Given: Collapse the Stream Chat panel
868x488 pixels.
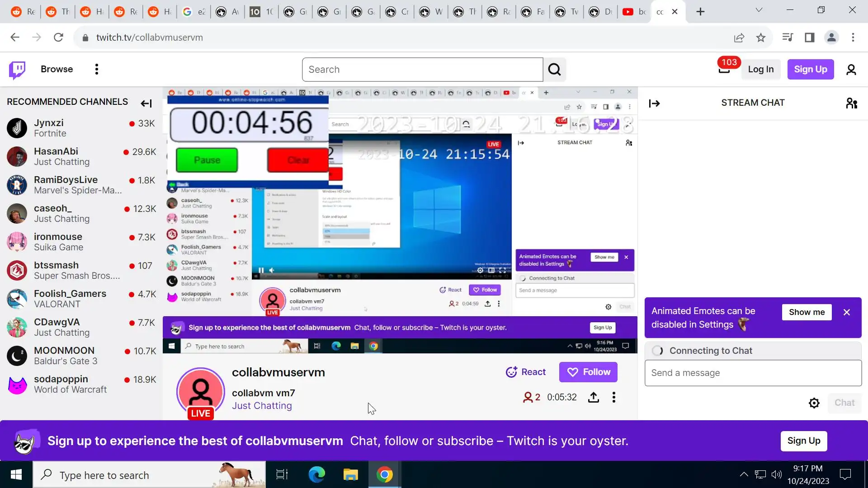Looking at the screenshot, I should [654, 103].
